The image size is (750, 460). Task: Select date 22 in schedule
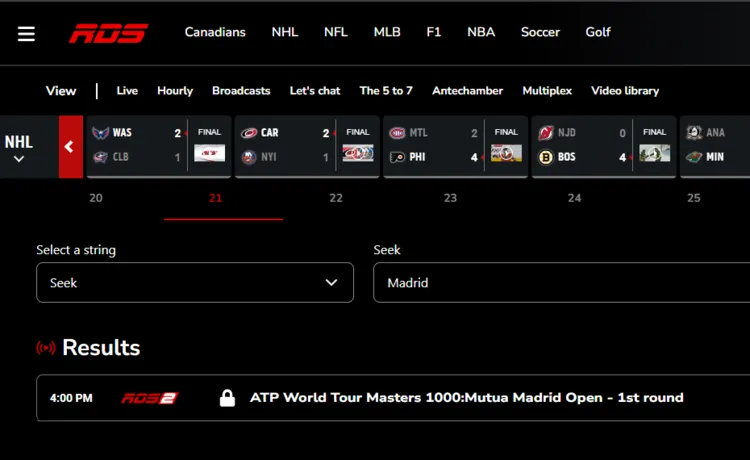[336, 198]
